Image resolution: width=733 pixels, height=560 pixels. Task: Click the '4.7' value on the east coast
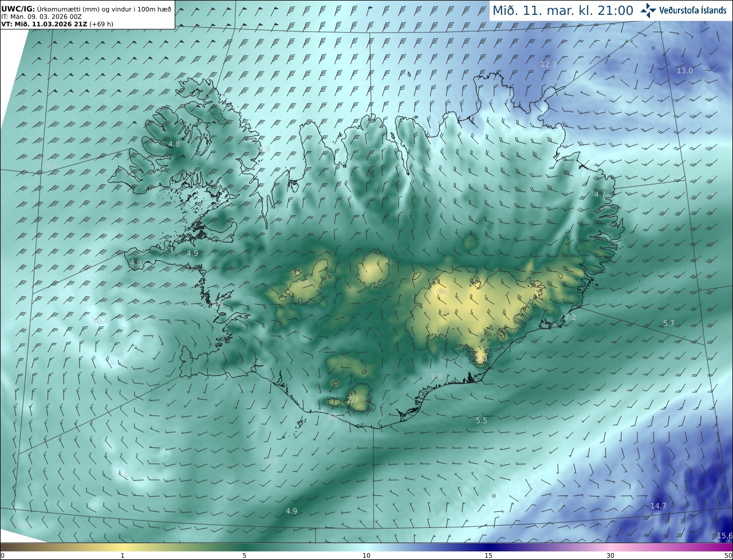tap(599, 195)
